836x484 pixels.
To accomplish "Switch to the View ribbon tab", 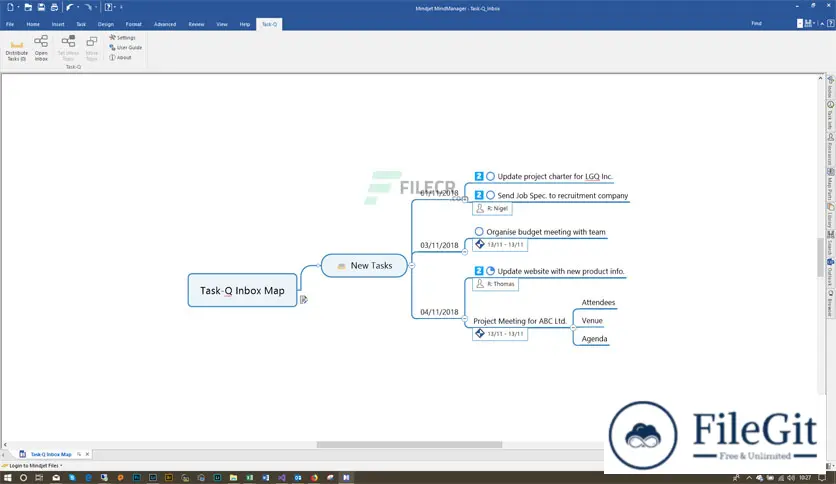I will click(222, 24).
